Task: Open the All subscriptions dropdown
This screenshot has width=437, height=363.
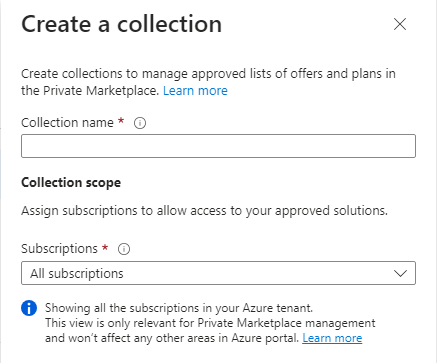Action: (218, 273)
